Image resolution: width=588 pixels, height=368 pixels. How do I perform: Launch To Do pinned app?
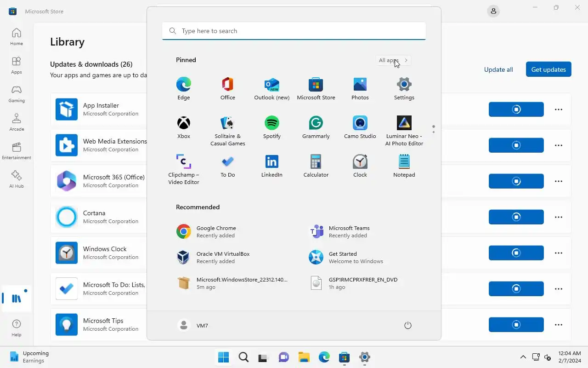(x=228, y=166)
